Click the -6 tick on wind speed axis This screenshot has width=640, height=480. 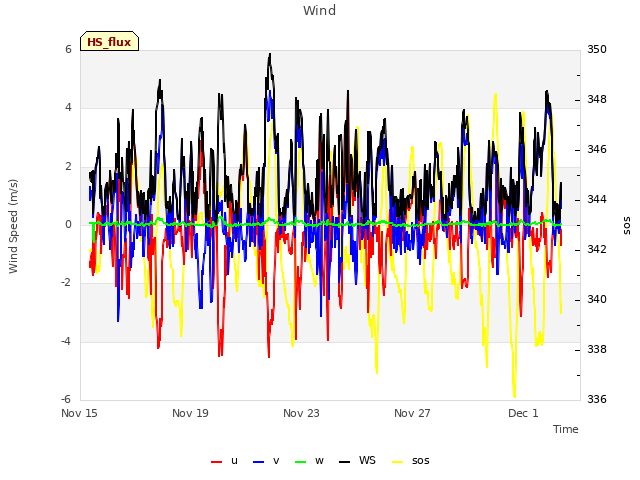coord(66,399)
